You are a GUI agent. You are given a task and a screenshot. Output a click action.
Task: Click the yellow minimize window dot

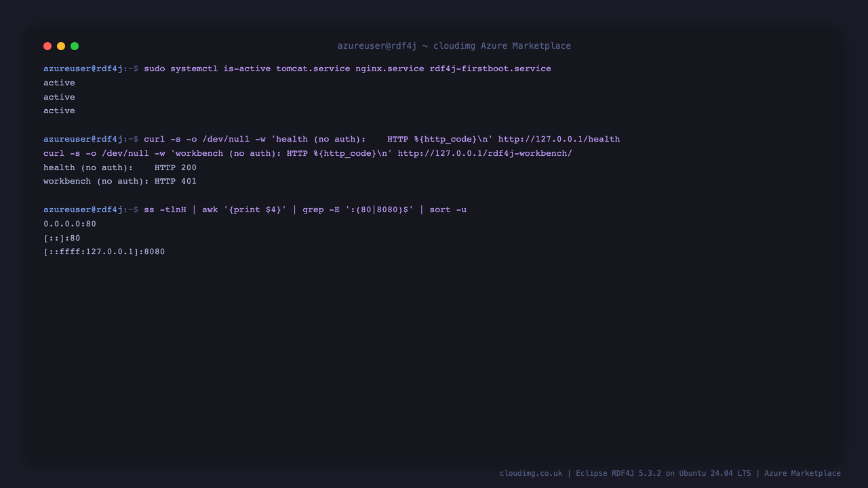tap(61, 46)
